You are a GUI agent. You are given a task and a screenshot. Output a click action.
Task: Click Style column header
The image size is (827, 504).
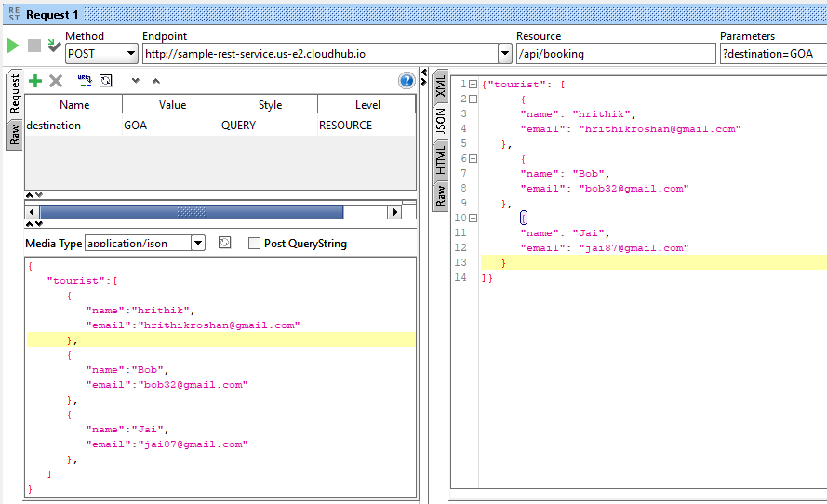pos(270,104)
